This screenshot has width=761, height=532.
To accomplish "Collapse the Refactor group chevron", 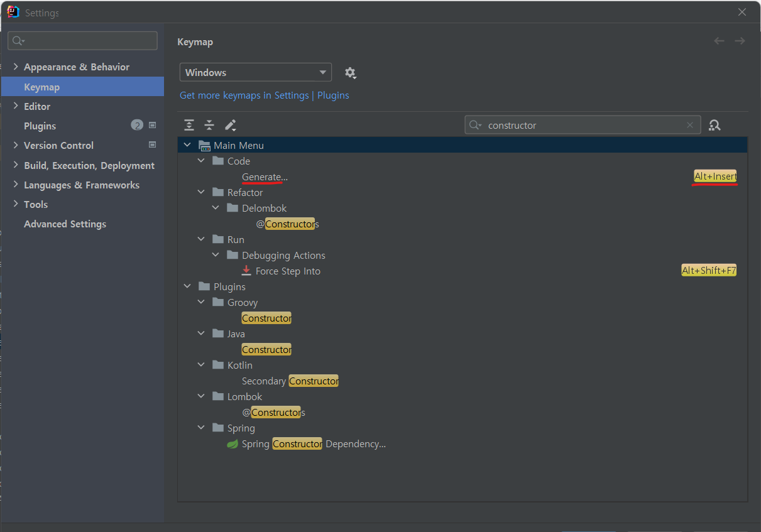I will pyautogui.click(x=201, y=192).
